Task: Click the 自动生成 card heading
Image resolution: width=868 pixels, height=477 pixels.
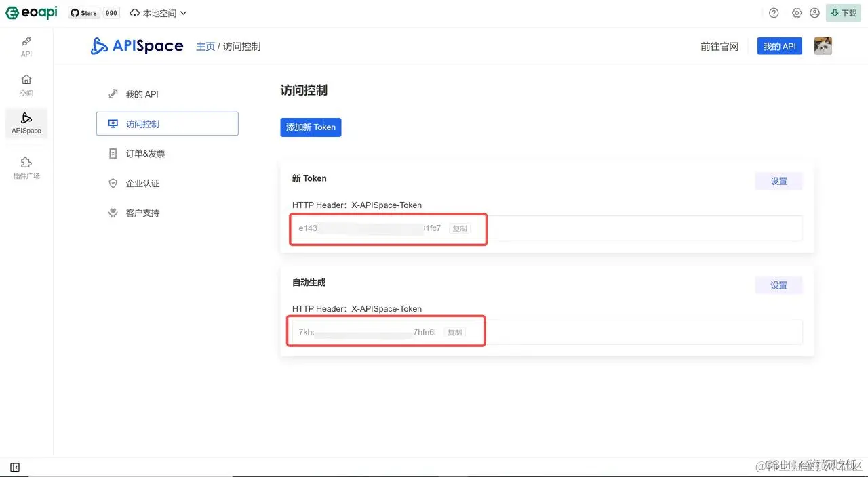Action: (x=309, y=282)
